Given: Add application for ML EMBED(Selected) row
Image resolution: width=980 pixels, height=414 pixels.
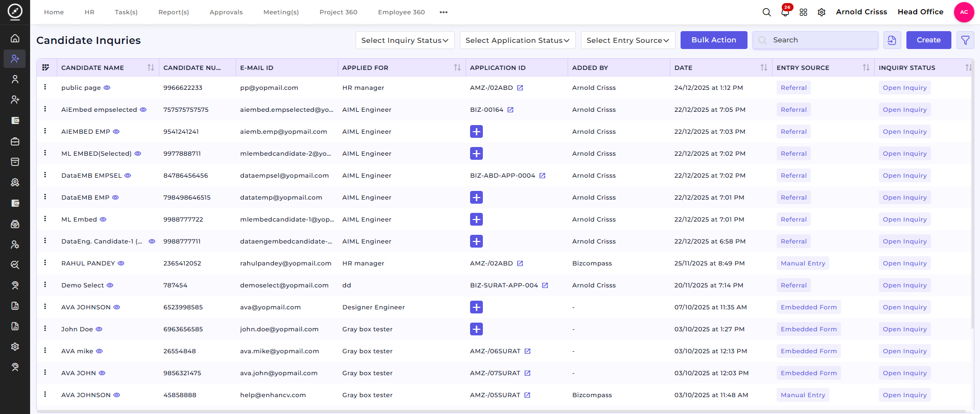Looking at the screenshot, I should (x=476, y=154).
